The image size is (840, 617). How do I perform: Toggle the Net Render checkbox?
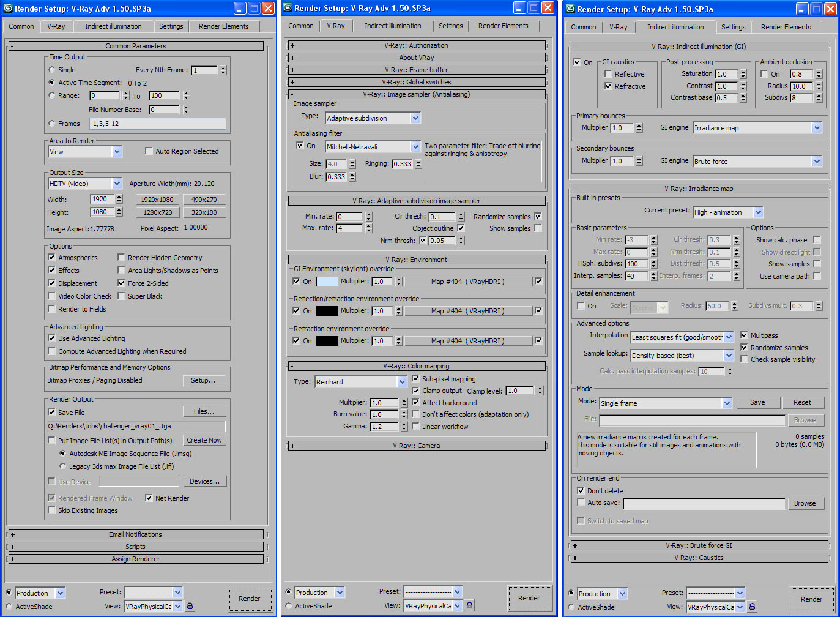pos(149,498)
